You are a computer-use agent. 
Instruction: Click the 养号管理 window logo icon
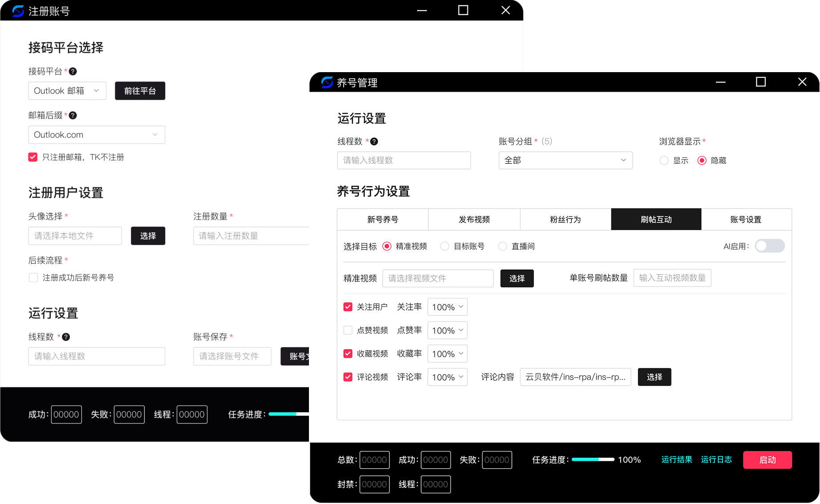[x=327, y=82]
